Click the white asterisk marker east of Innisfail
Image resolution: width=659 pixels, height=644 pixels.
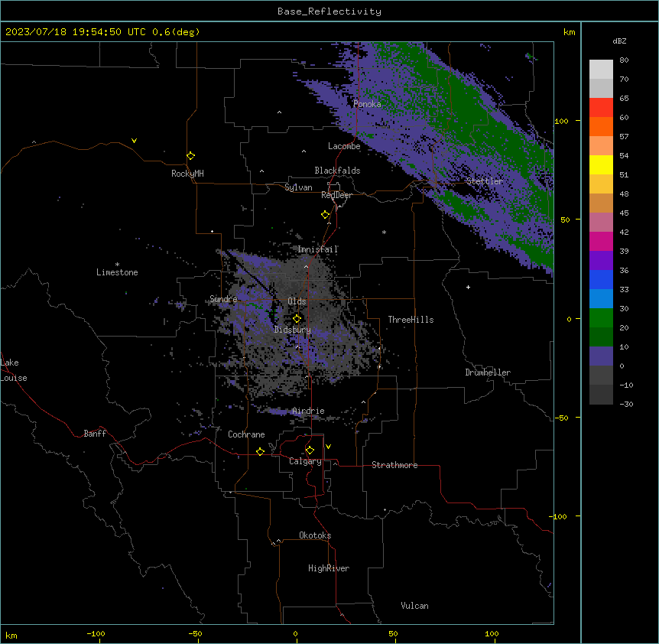(x=384, y=232)
